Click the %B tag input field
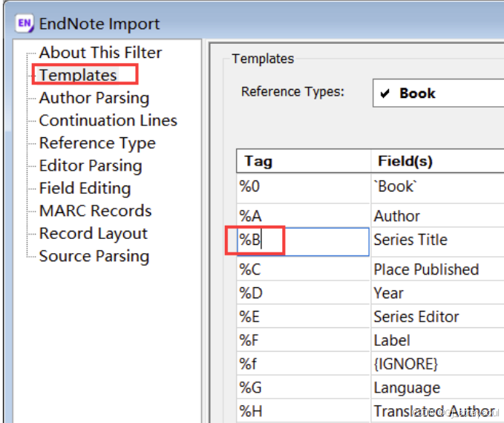Image resolution: width=504 pixels, height=423 pixels. pos(303,242)
